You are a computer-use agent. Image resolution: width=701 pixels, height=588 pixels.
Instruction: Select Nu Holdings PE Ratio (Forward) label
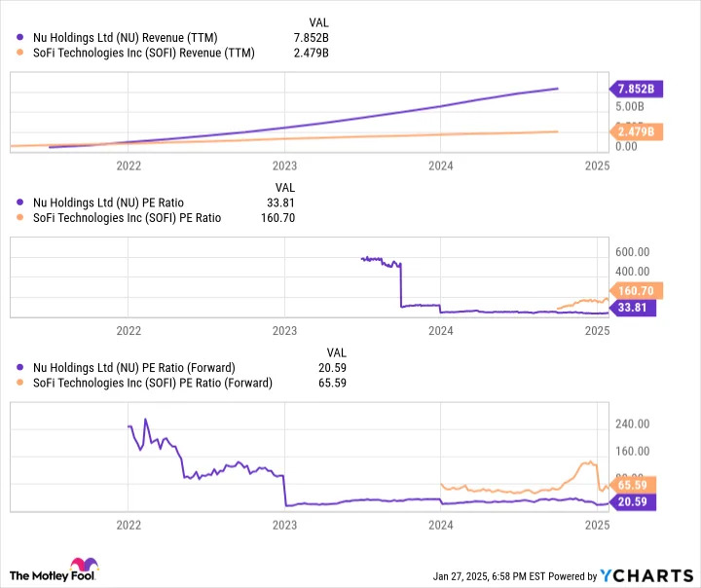point(134,368)
